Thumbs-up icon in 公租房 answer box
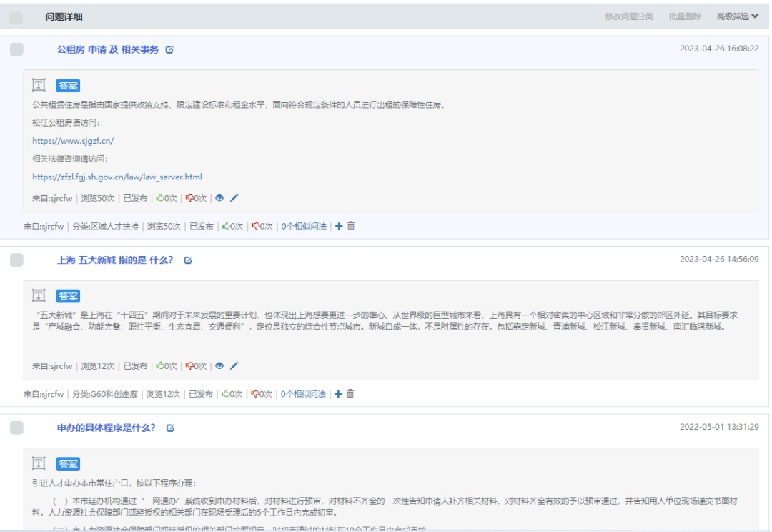 (159, 197)
